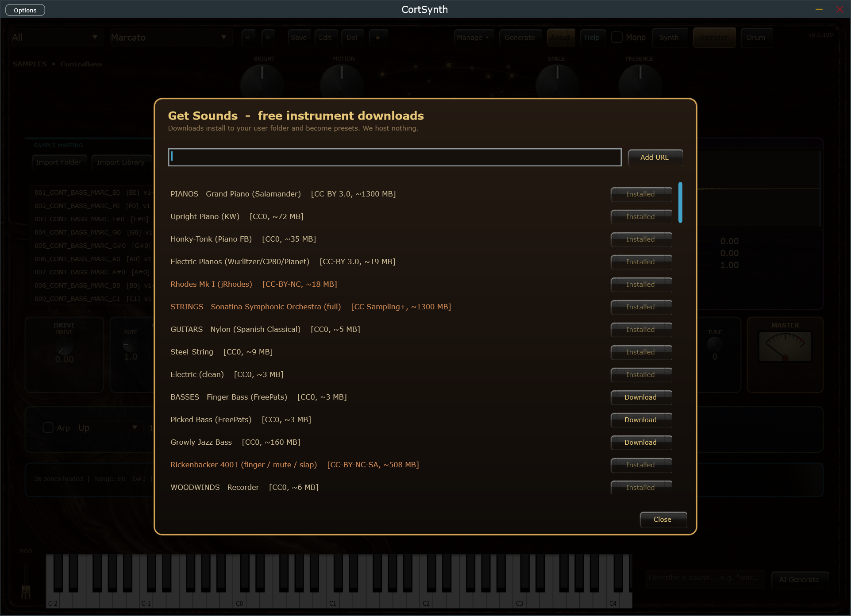Click the Del preset button
Viewport: 851px width, 616px height.
pos(352,38)
